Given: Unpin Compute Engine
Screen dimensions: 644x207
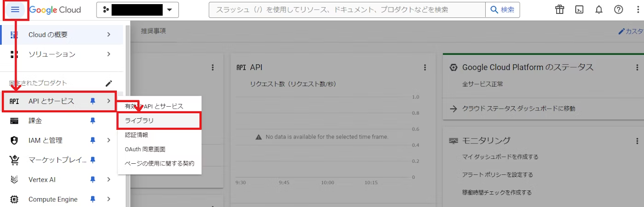Looking at the screenshot, I should tap(92, 199).
